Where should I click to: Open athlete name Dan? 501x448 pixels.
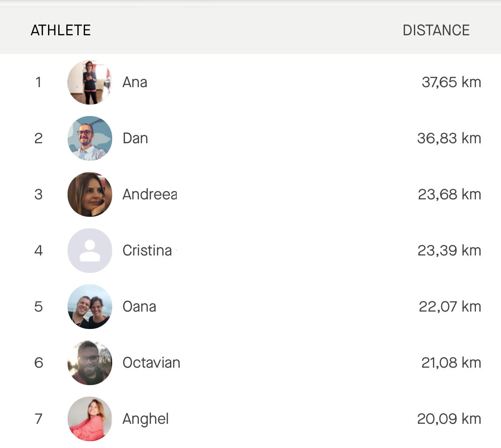pyautogui.click(x=135, y=139)
